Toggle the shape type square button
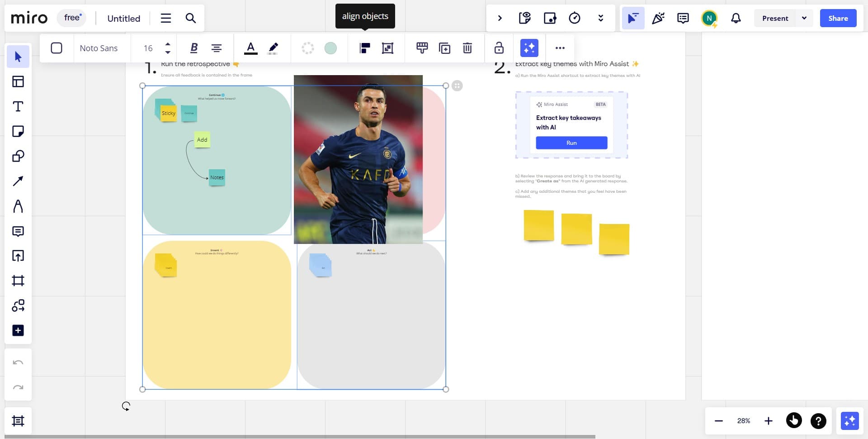Screen dimensions: 868x439 [57, 48]
